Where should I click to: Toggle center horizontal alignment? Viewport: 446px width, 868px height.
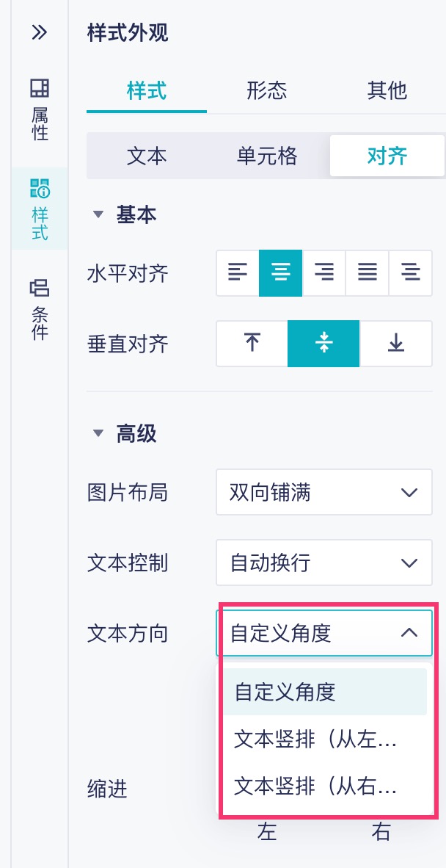click(x=281, y=273)
